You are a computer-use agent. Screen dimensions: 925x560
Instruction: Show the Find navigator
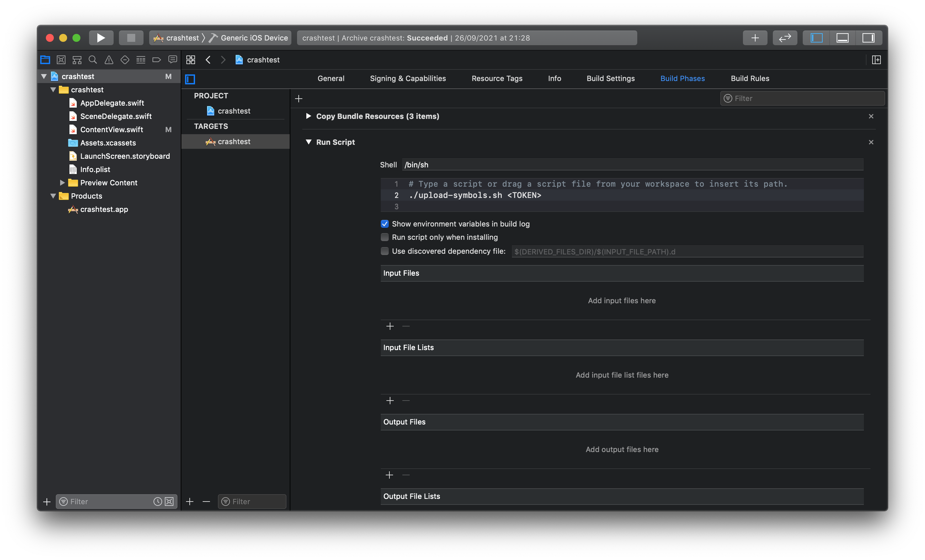coord(93,60)
